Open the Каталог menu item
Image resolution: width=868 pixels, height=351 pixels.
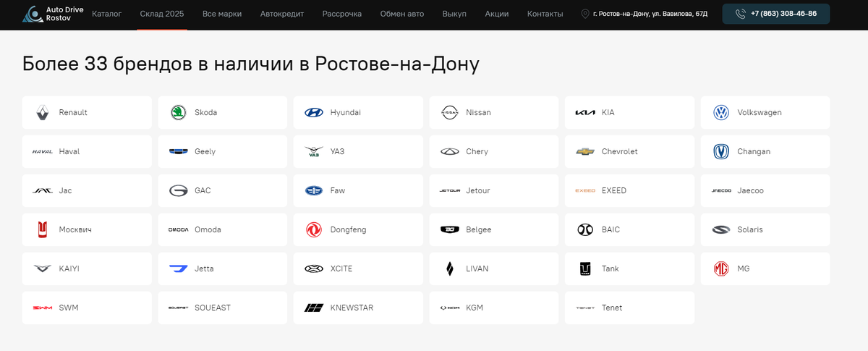pyautogui.click(x=106, y=14)
